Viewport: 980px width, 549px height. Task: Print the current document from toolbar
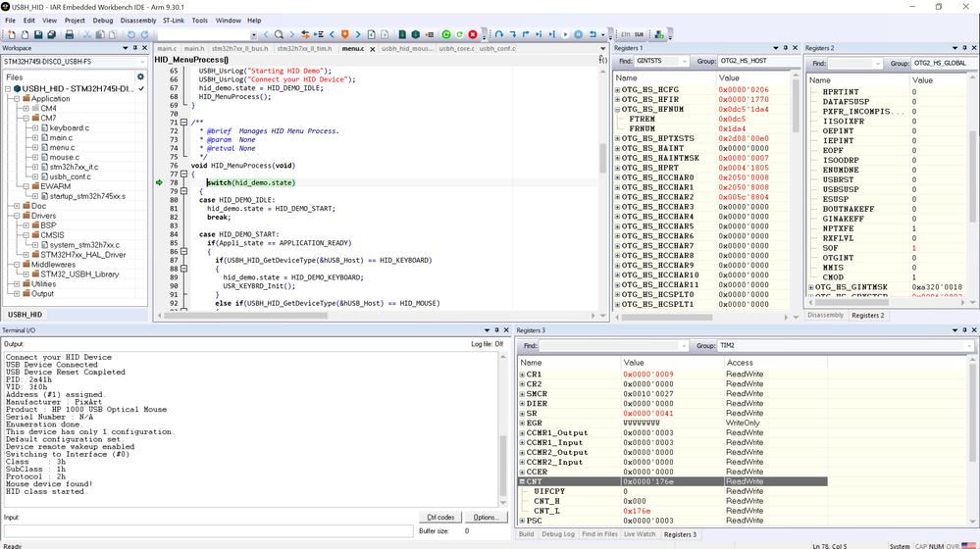pos(70,34)
